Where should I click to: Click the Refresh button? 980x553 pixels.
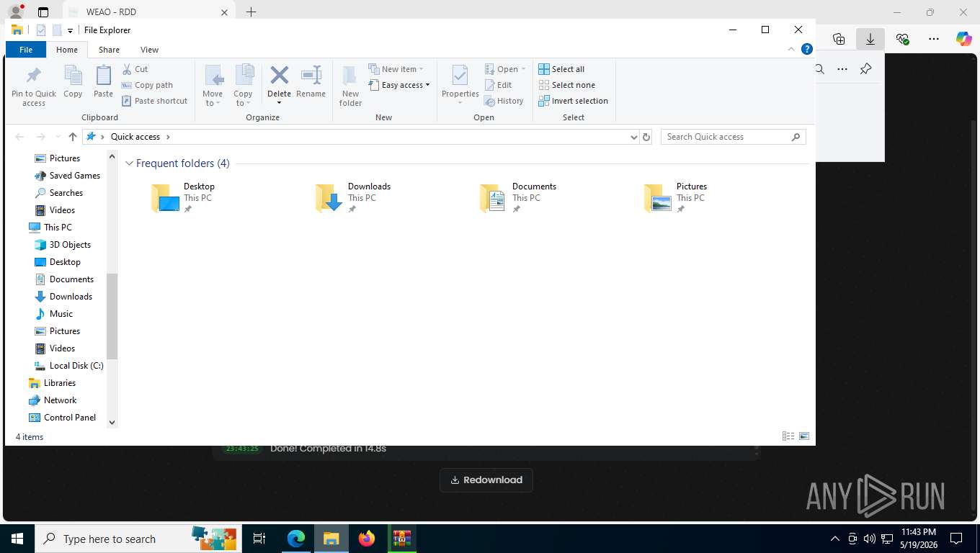click(646, 137)
